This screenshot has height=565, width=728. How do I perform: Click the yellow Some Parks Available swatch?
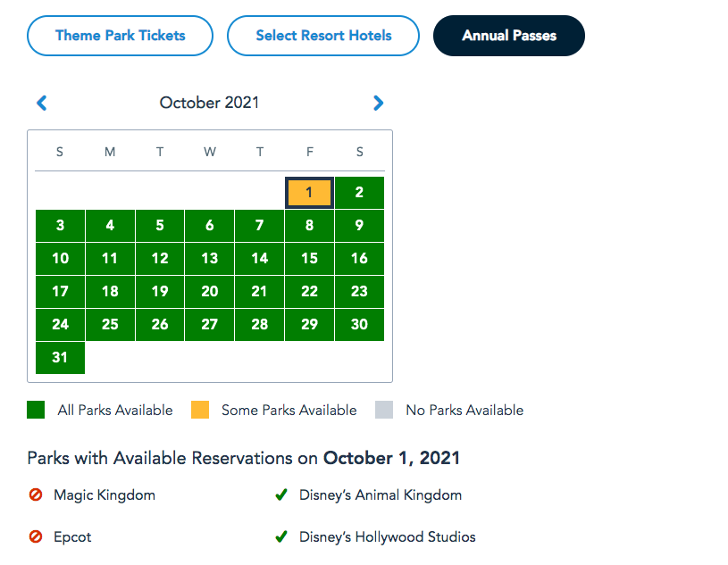coord(200,411)
